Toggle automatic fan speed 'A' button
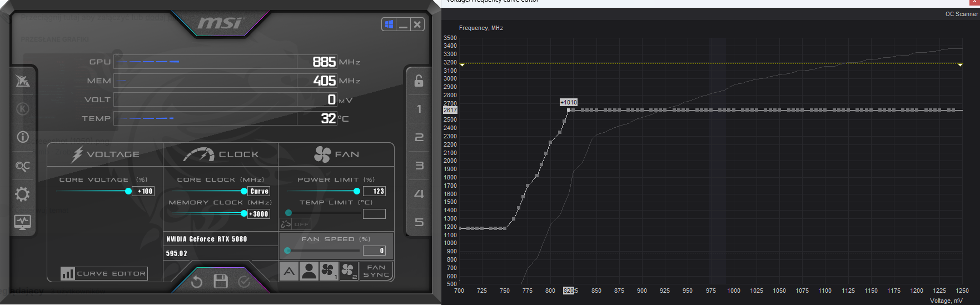Viewport: 980px width, 305px height. pos(289,271)
